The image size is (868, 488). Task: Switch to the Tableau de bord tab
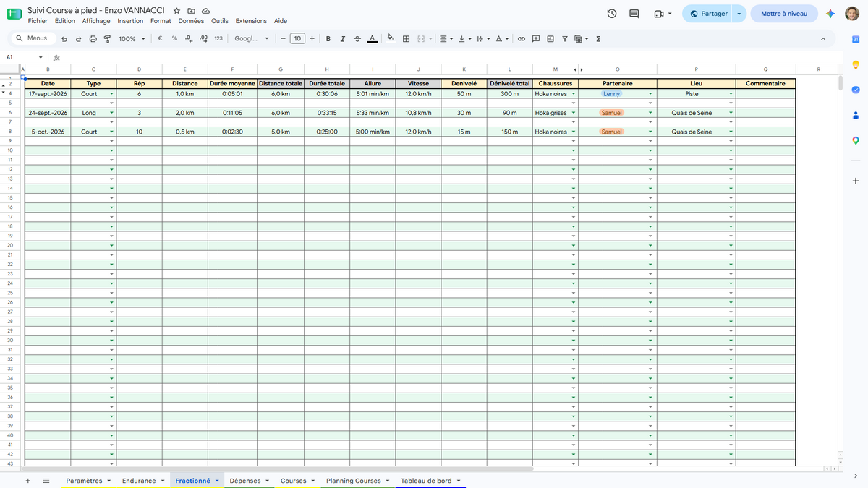[426, 481]
